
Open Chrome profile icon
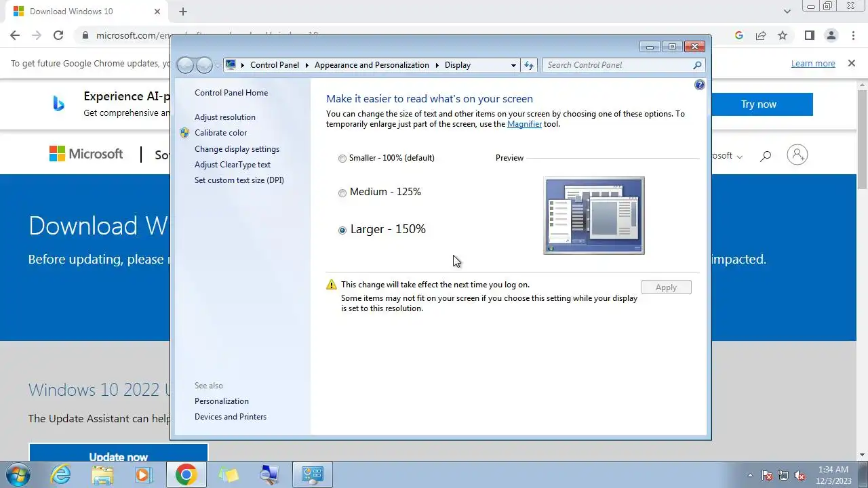click(x=831, y=35)
